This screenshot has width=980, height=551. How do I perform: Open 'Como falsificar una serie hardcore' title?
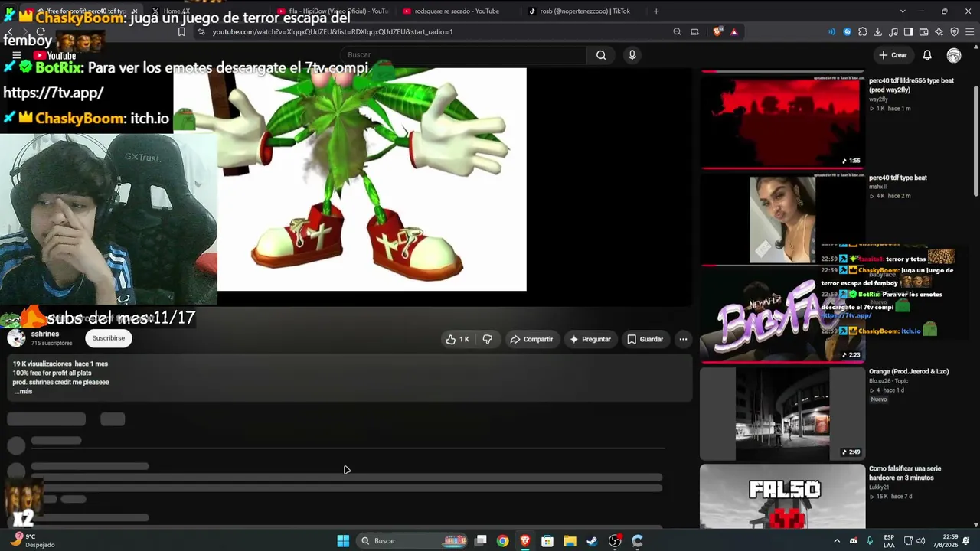(x=905, y=473)
